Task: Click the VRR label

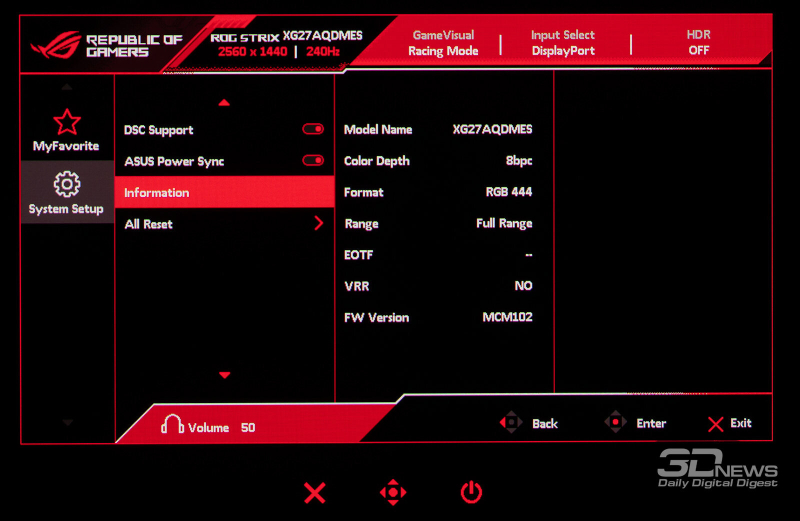Action: click(x=357, y=286)
